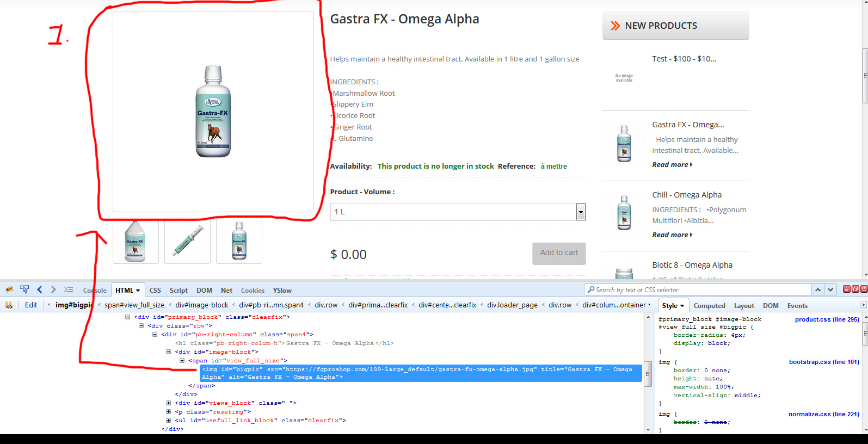Collapse the image-block div node
The width and height of the screenshot is (868, 444).
(168, 352)
